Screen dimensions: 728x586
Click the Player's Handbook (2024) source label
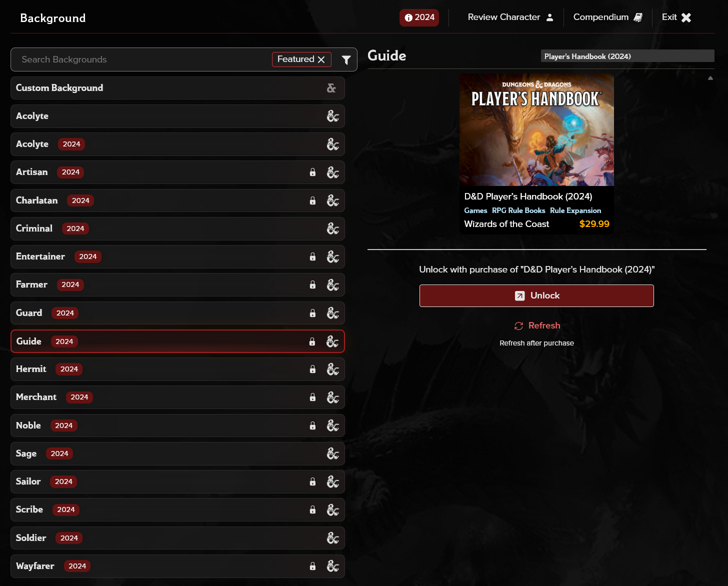tap(627, 56)
